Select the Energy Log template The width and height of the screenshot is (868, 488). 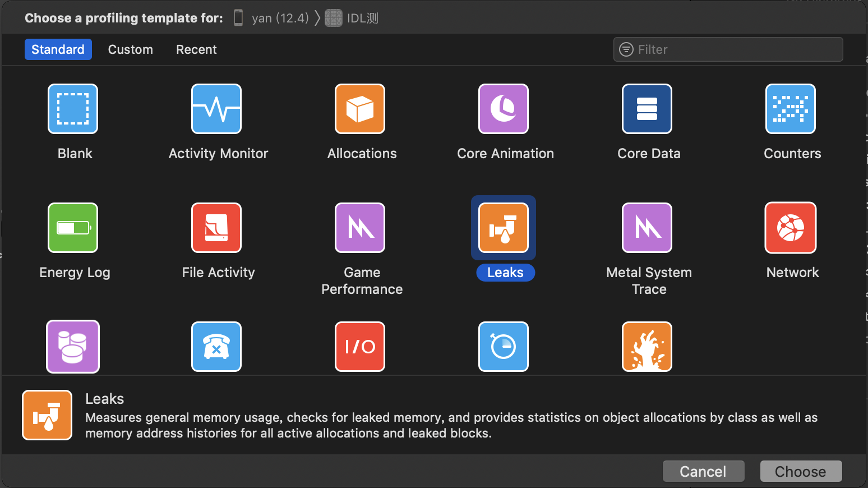point(73,228)
